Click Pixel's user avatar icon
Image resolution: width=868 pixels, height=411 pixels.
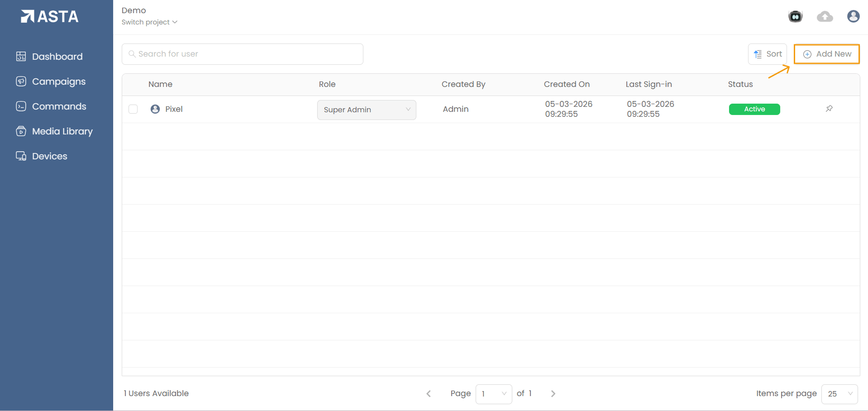[x=155, y=109]
